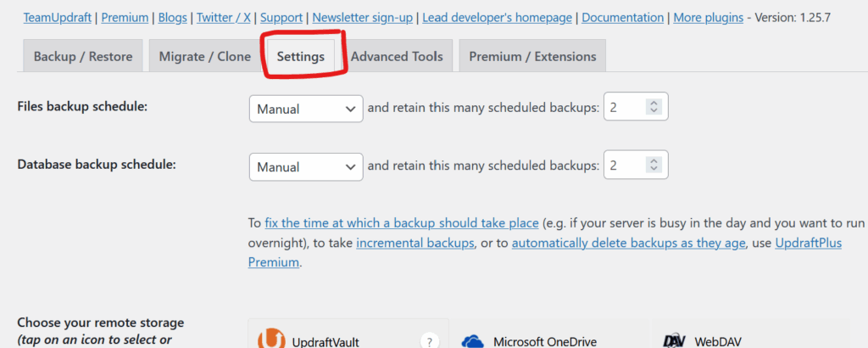Viewport: 868px width, 348px height.
Task: Go to the Advanced Tools tab
Action: (x=397, y=57)
